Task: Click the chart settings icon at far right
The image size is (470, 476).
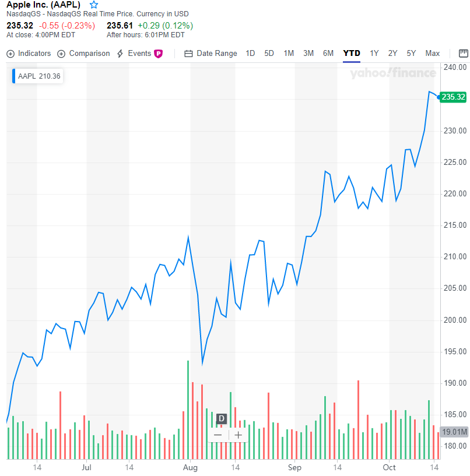Action: coord(464,54)
